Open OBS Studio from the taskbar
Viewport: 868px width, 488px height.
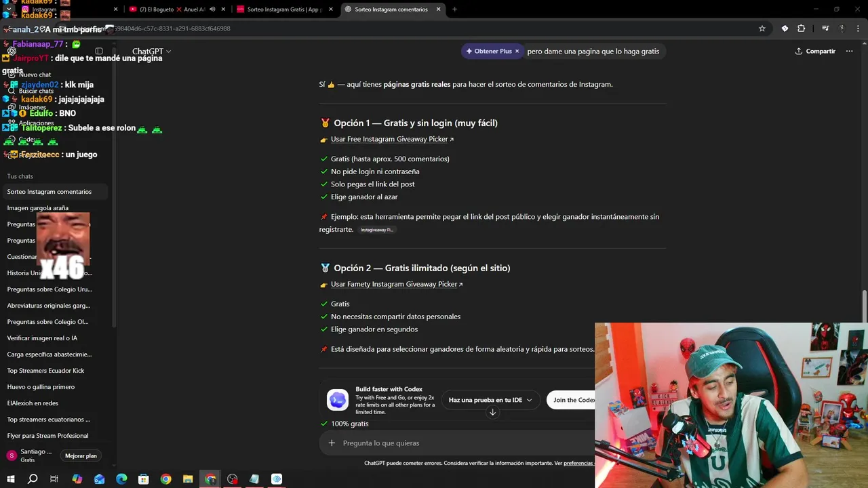coord(233,479)
